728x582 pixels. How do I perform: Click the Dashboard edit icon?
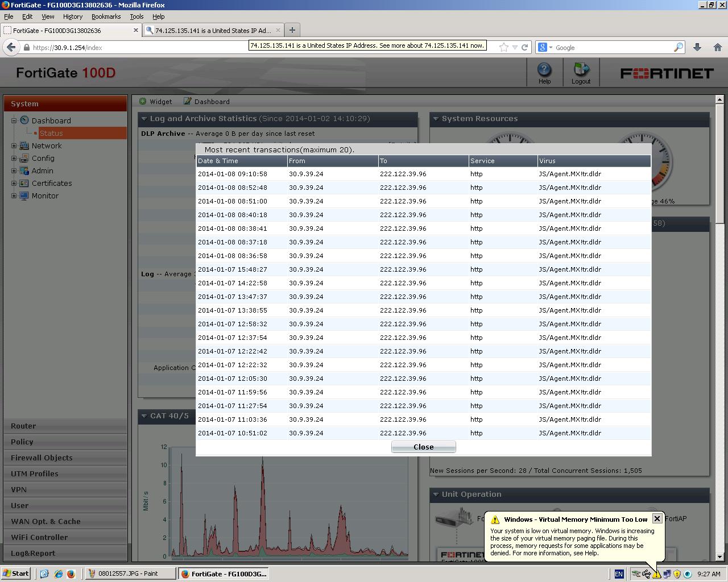(x=187, y=101)
